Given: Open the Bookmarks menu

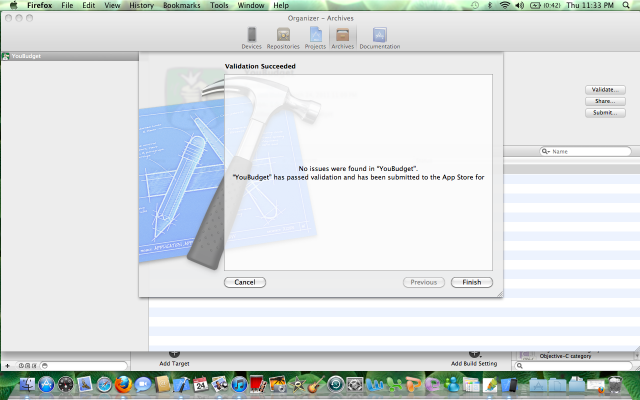Looking at the screenshot, I should click(182, 5).
